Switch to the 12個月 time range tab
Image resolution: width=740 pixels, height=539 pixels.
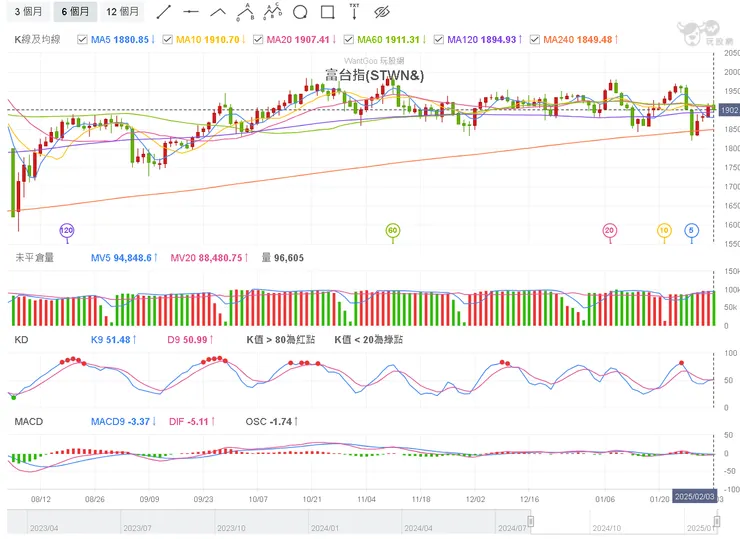(x=124, y=12)
